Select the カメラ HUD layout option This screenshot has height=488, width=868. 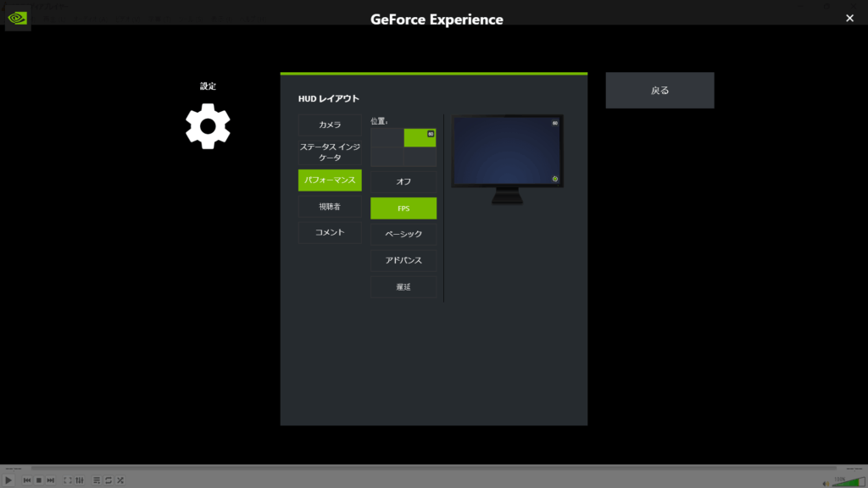point(330,125)
